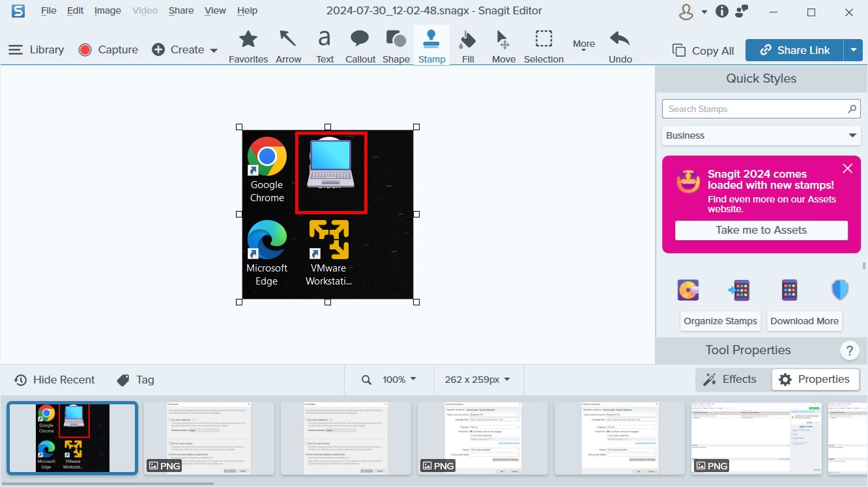Toggle the Effects panel

pyautogui.click(x=730, y=379)
